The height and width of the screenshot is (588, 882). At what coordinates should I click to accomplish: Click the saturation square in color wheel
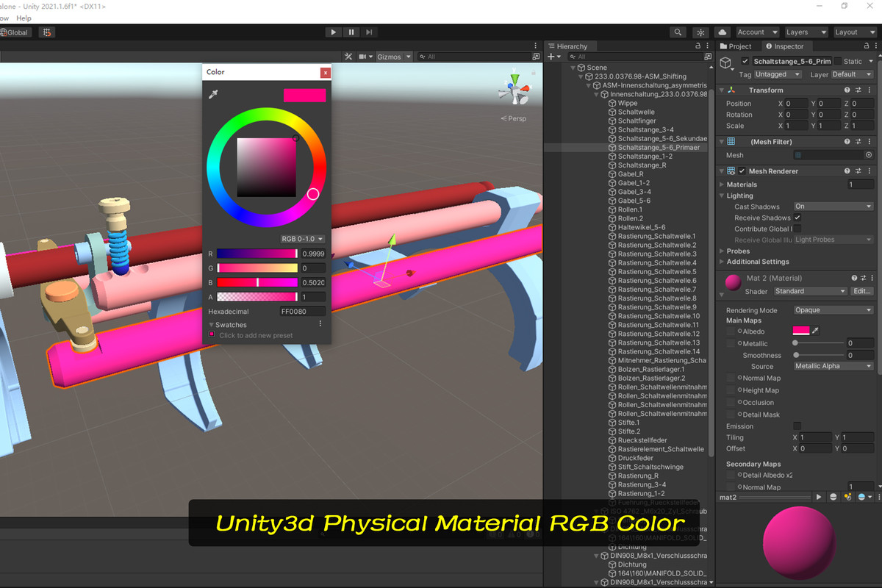click(x=266, y=168)
